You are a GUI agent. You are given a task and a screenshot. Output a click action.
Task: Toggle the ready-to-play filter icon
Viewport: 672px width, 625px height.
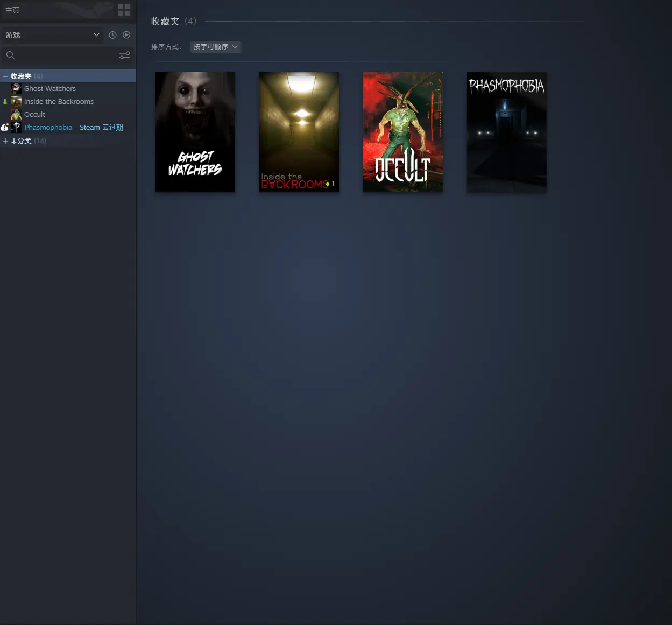(x=126, y=35)
